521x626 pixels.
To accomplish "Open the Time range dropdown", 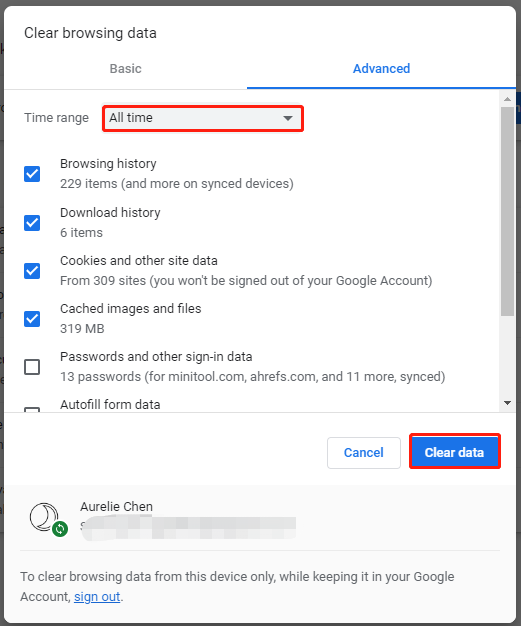I will [203, 118].
